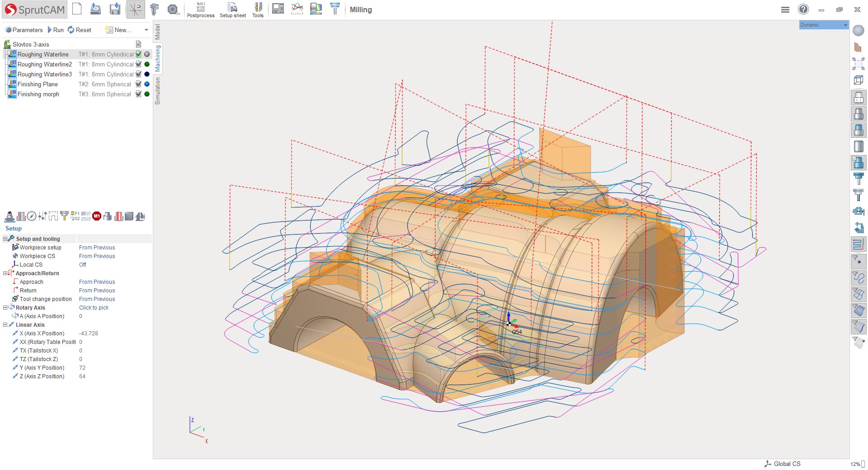Collapse the Linear Axis group
This screenshot has height=470, width=868.
(x=5, y=325)
